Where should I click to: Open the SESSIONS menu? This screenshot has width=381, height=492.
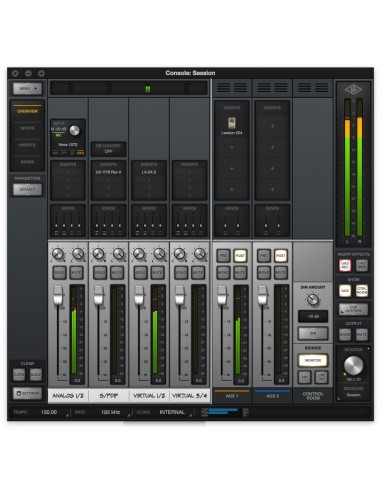click(x=353, y=392)
